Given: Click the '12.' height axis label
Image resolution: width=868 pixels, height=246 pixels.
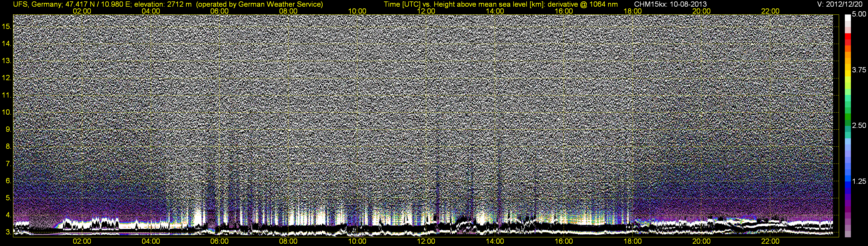Looking at the screenshot, I should point(7,78).
